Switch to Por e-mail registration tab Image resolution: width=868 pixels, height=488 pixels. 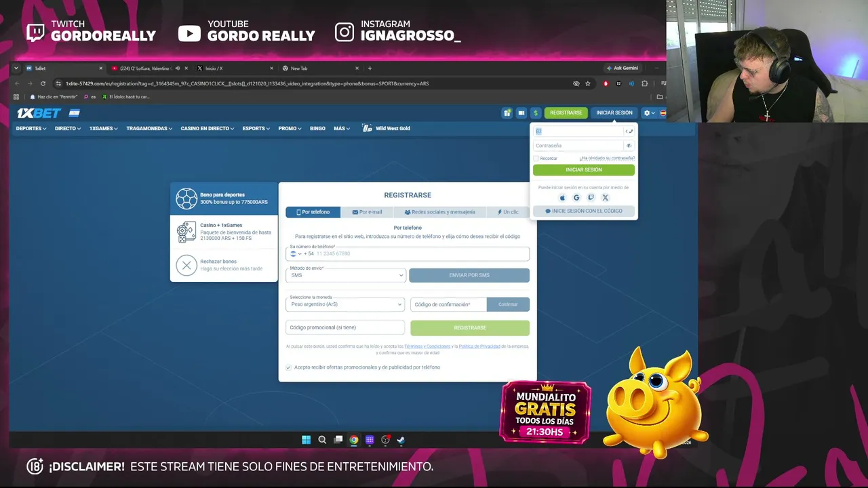[367, 212]
